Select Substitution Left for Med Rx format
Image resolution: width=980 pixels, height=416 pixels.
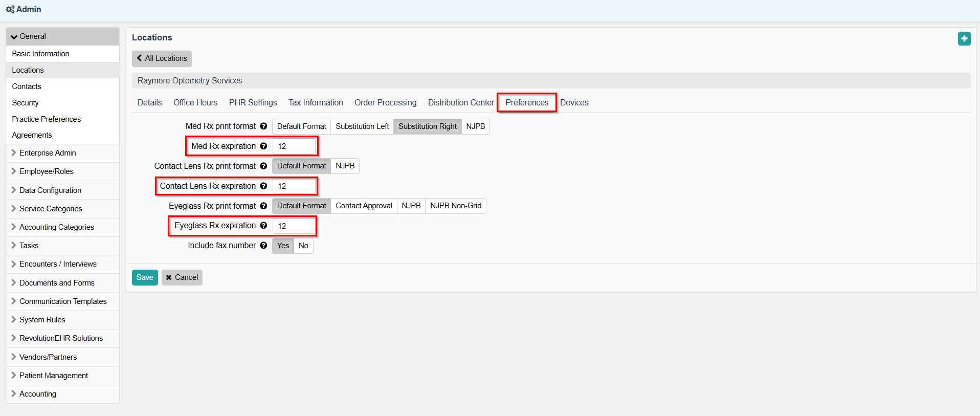coord(362,126)
